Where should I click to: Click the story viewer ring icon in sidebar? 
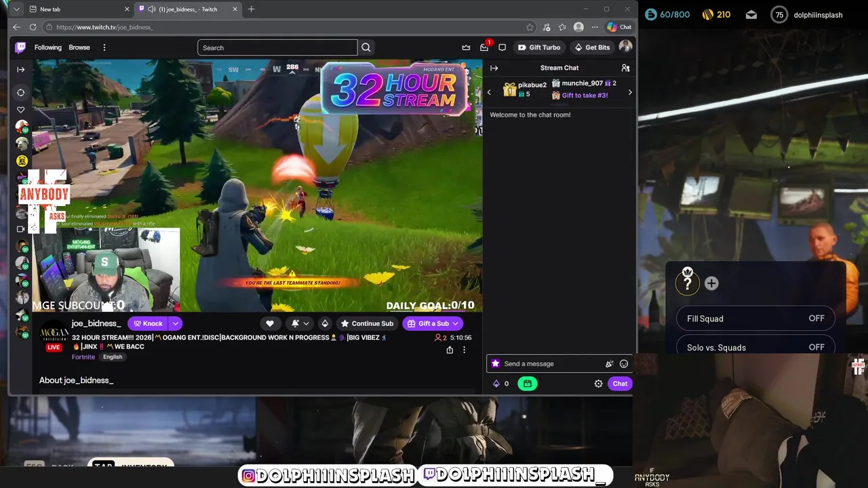pos(21,92)
